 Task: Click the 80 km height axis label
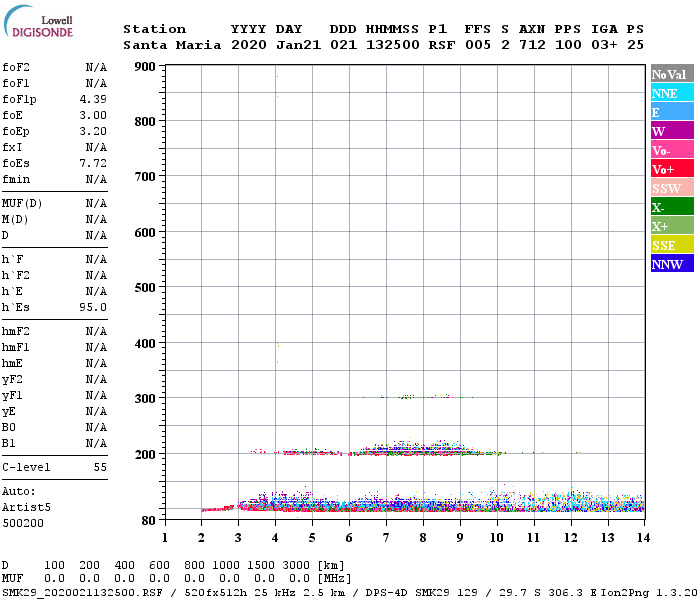coord(148,521)
